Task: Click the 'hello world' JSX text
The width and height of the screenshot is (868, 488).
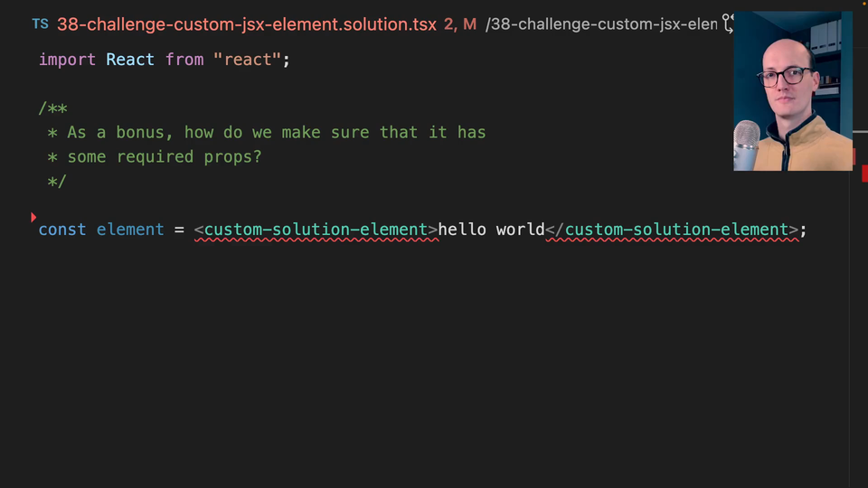Action: 491,230
